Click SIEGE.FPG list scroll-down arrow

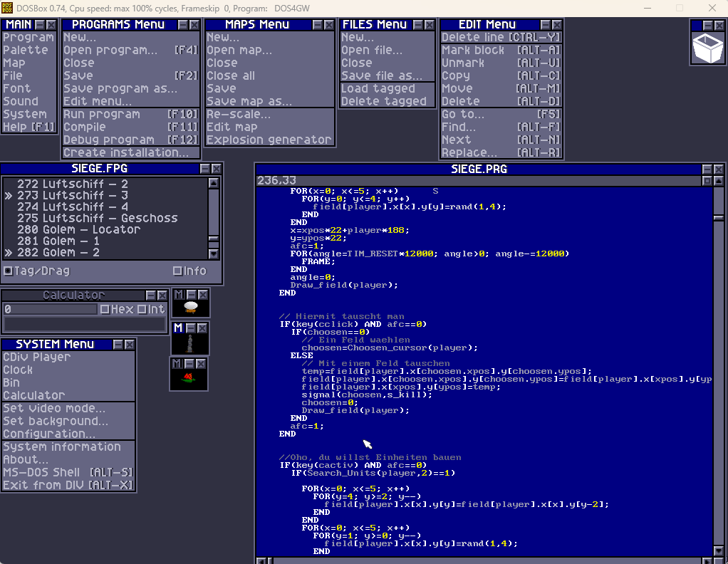click(x=214, y=254)
